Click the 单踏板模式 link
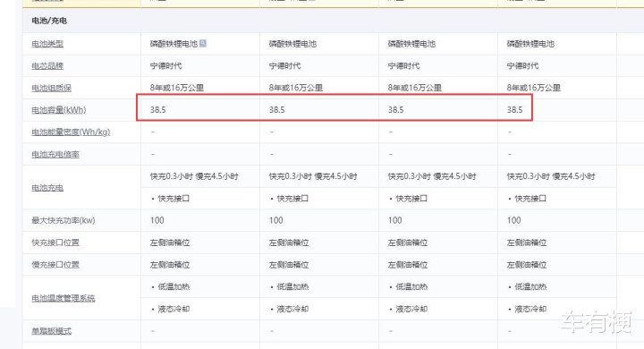Image resolution: width=644 pixels, height=349 pixels. (51, 331)
